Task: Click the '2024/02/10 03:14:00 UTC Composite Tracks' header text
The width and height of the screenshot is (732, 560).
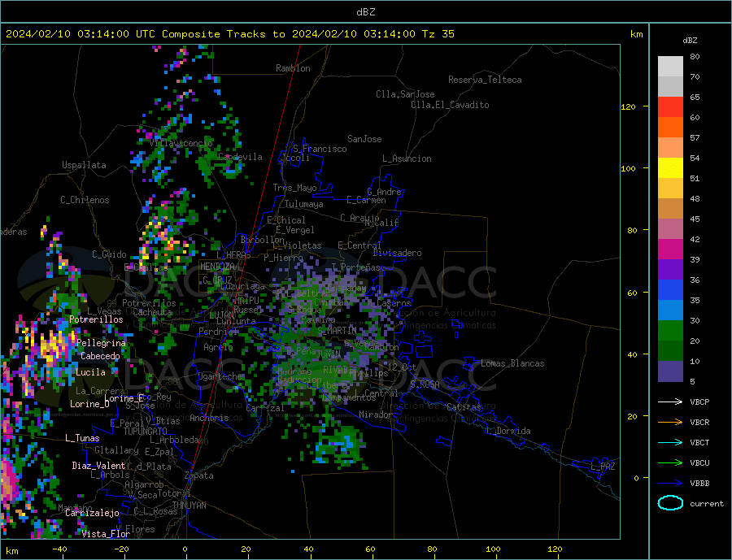Action: [x=141, y=34]
